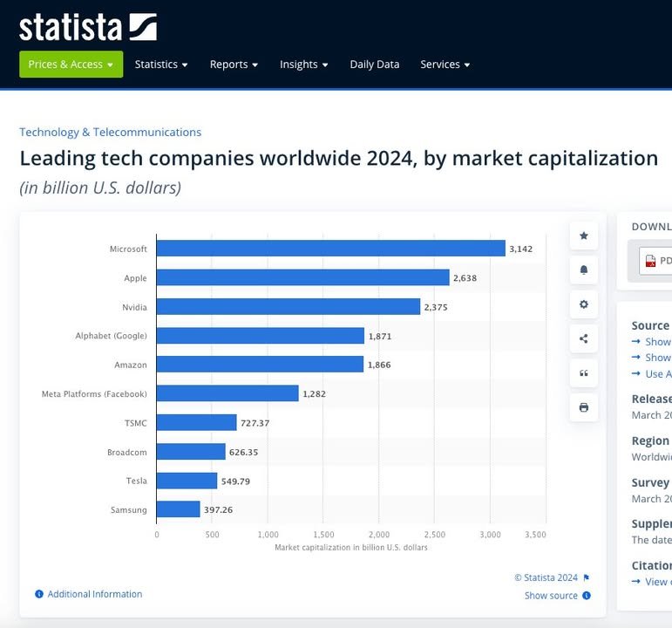The height and width of the screenshot is (628, 672).
Task: Click the star favorite icon
Action: point(583,235)
